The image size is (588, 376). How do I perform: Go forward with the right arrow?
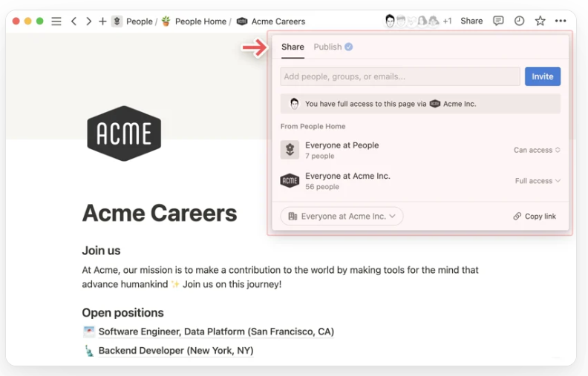tap(88, 22)
